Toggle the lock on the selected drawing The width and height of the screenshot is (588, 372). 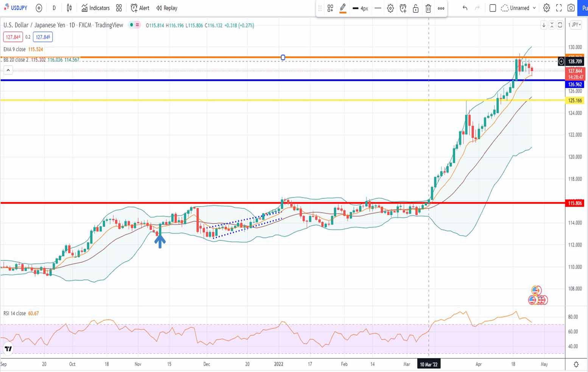coord(415,8)
